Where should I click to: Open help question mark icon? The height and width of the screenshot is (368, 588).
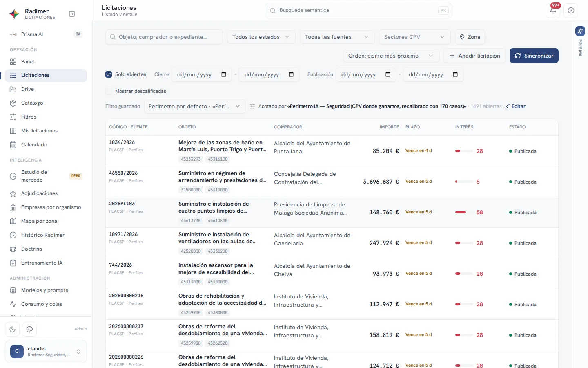pyautogui.click(x=571, y=11)
